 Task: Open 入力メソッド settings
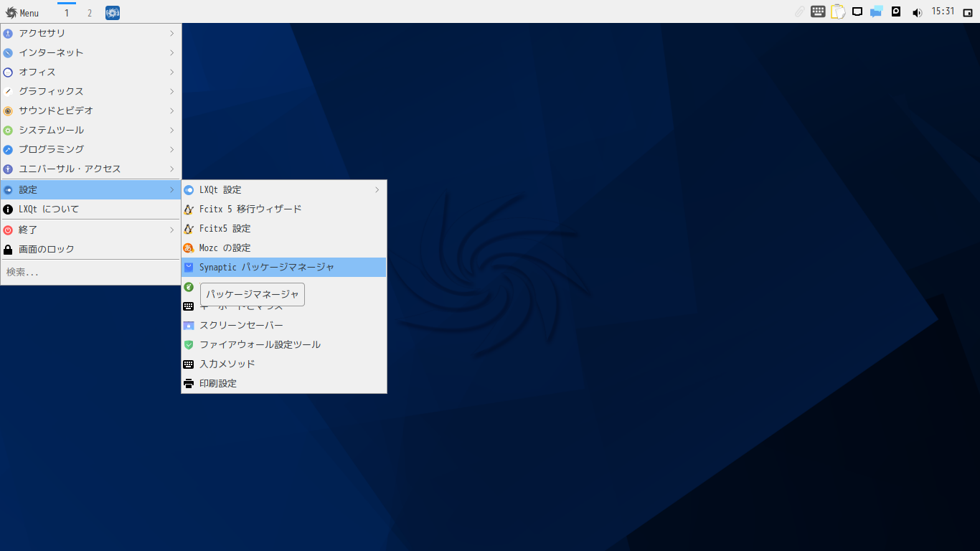point(284,364)
